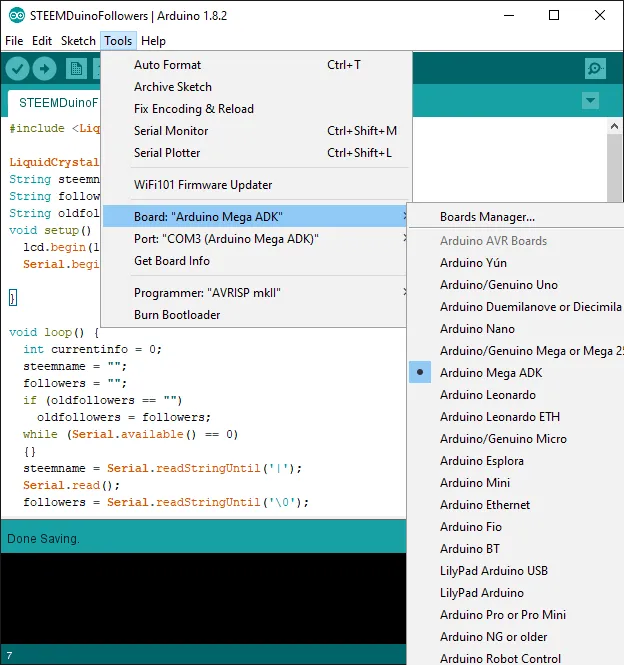
Task: Click line number 7 in status bar
Action: click(9, 655)
